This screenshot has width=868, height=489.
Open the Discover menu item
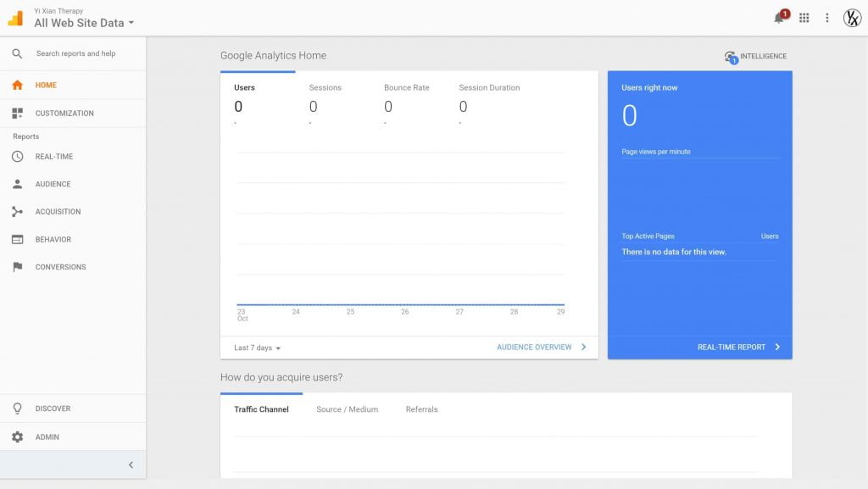click(x=73, y=408)
